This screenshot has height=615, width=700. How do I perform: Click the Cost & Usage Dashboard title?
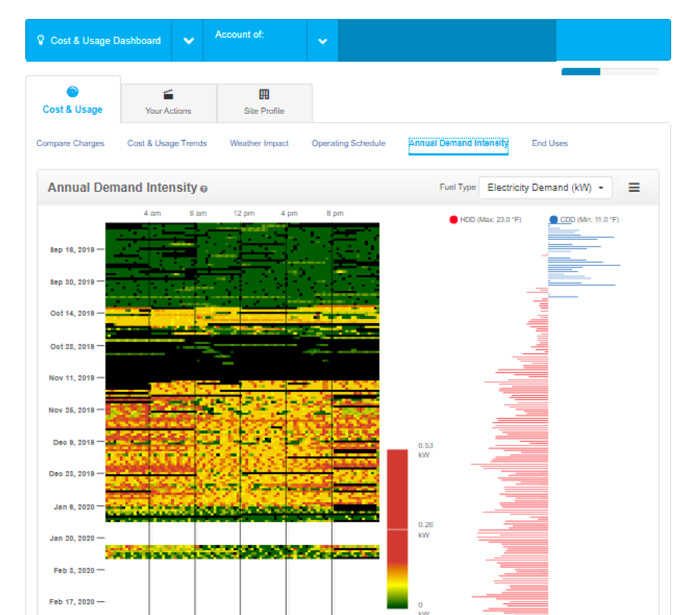pyautogui.click(x=105, y=41)
